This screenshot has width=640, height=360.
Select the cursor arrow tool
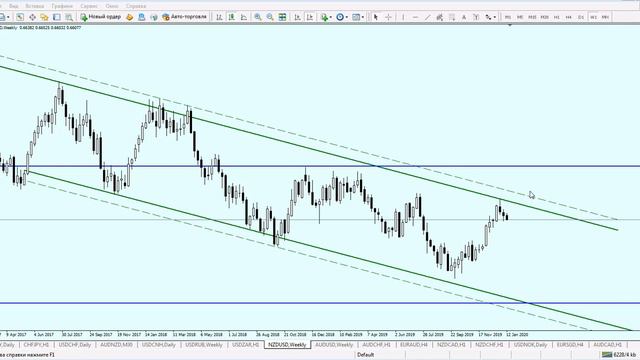[x=376, y=17]
